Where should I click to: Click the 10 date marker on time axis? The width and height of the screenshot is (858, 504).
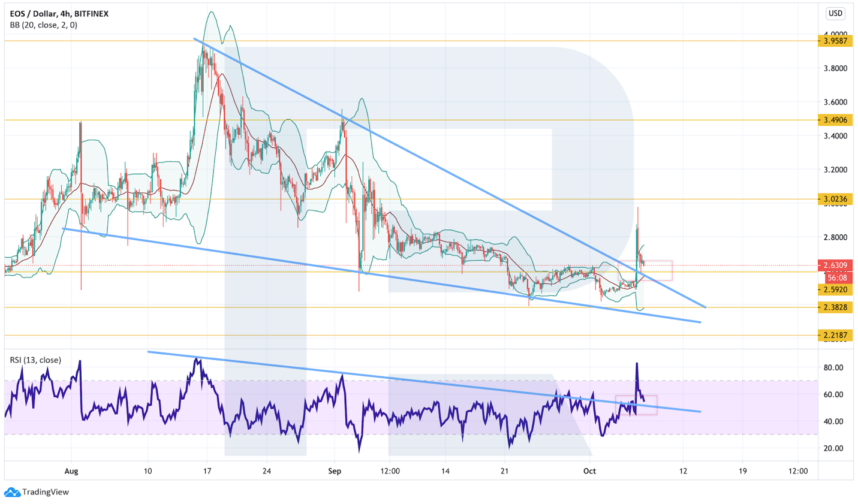pyautogui.click(x=147, y=471)
